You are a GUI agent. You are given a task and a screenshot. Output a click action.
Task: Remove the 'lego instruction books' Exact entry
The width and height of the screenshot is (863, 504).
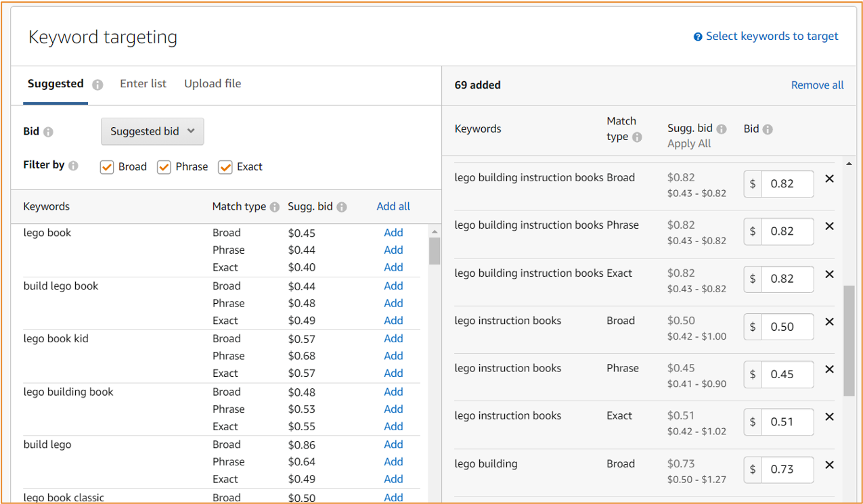[x=829, y=417]
